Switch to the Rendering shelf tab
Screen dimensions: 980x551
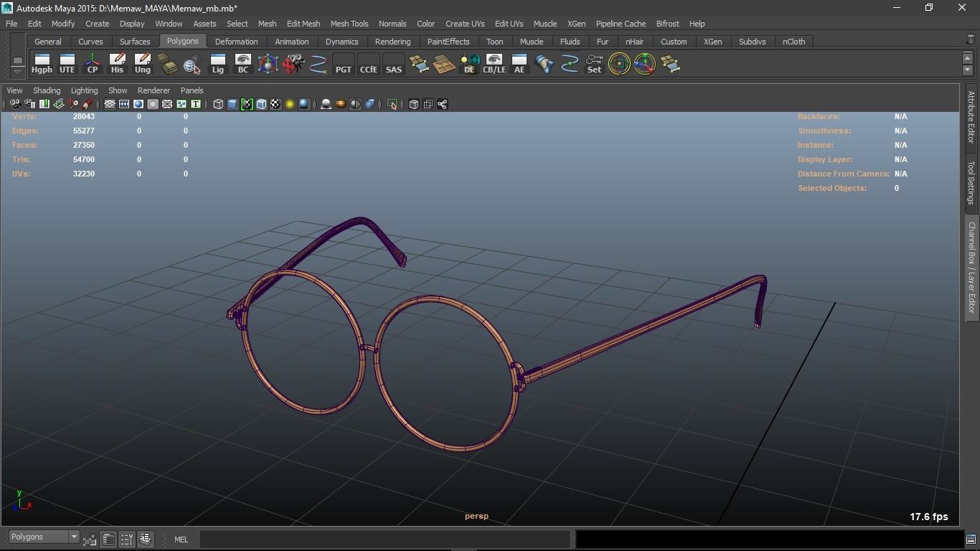pos(392,42)
